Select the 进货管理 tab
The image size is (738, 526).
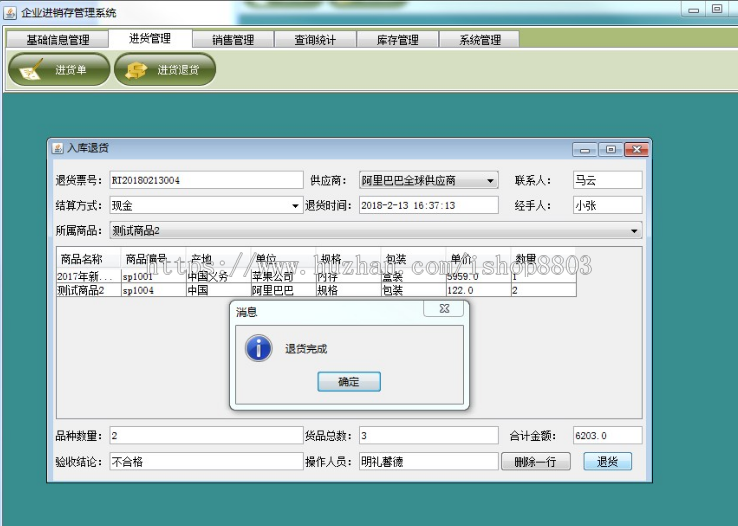(150, 39)
